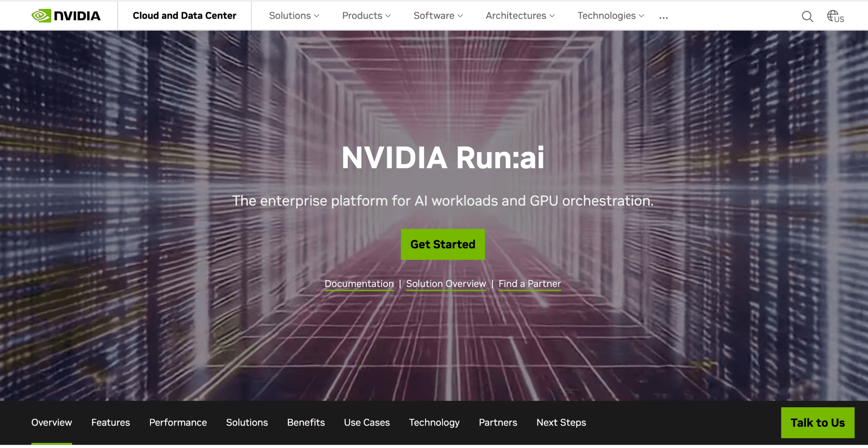
Task: Follow the Find a Partner link
Action: 529,284
